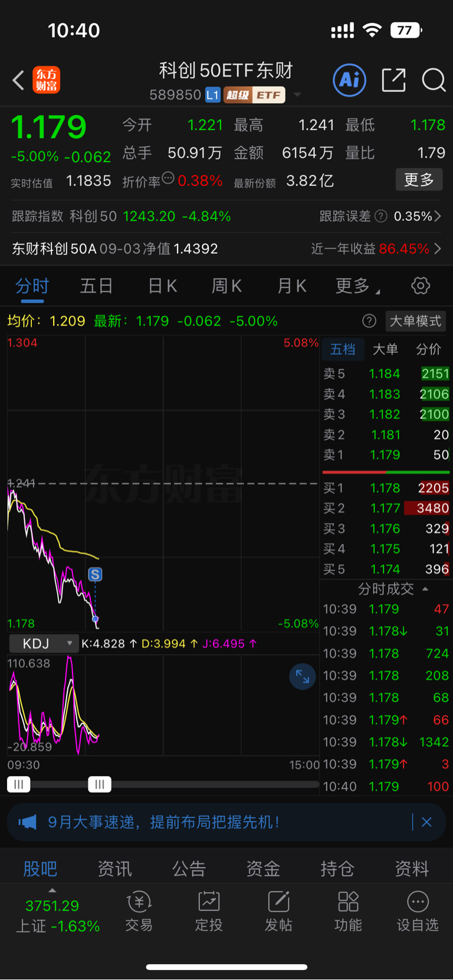This screenshot has height=980, width=453.
Task: Open the 资金 capital tab
Action: click(x=263, y=868)
